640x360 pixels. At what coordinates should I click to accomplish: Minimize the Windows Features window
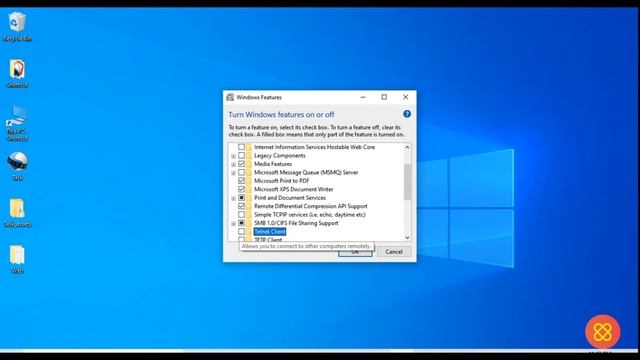coord(363,97)
